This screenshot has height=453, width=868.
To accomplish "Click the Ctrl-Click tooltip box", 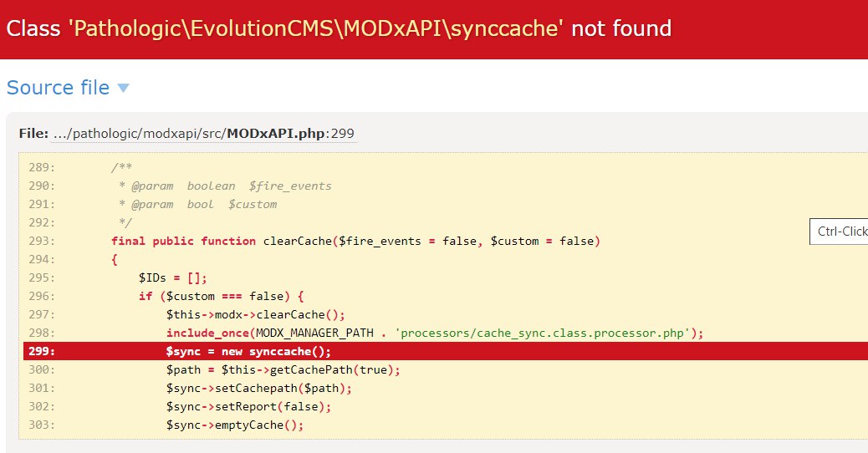I will click(839, 232).
